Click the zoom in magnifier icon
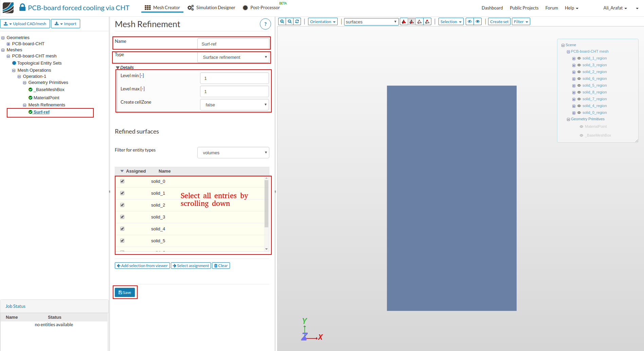Viewport: 644px width, 351px height. coord(282,21)
